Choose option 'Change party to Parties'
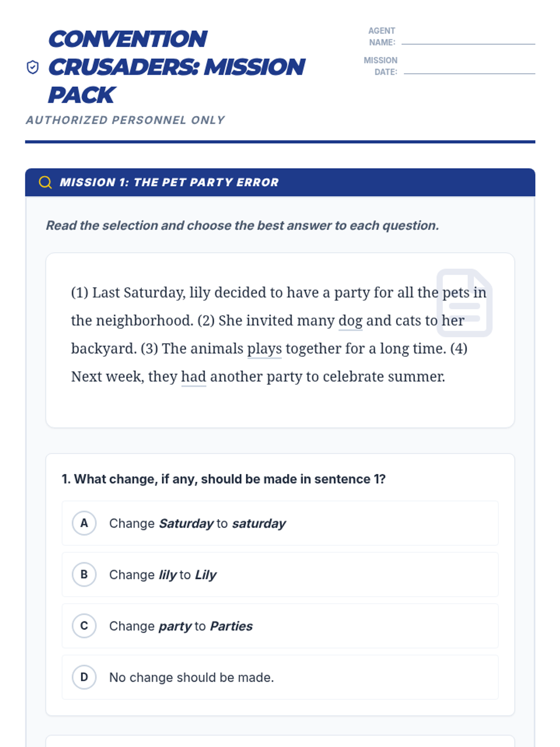 click(181, 626)
